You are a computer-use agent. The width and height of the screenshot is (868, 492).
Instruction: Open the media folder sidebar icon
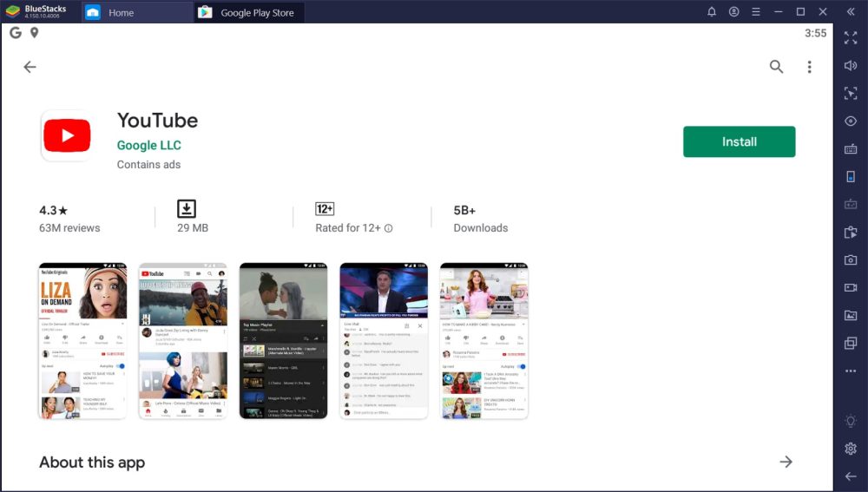(851, 315)
